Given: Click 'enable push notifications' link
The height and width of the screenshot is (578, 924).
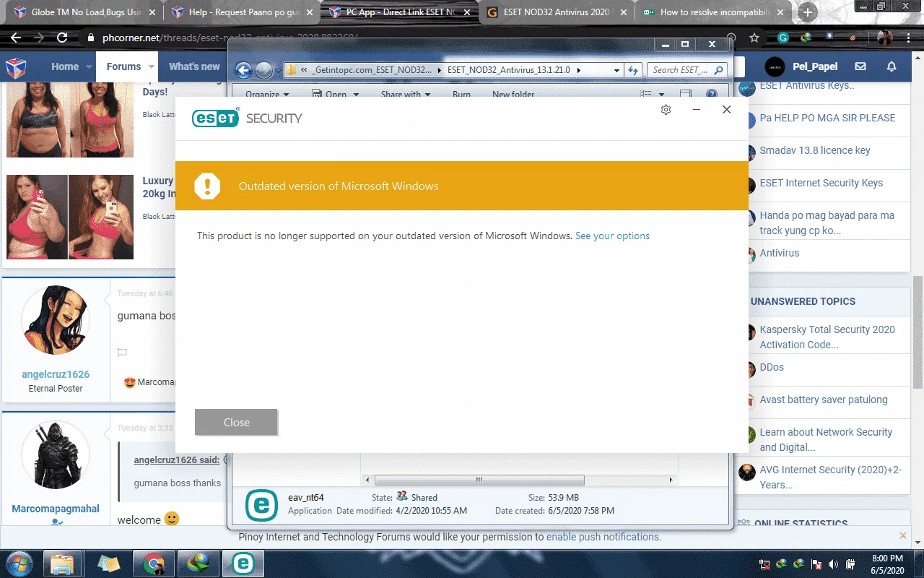Looking at the screenshot, I should [602, 537].
